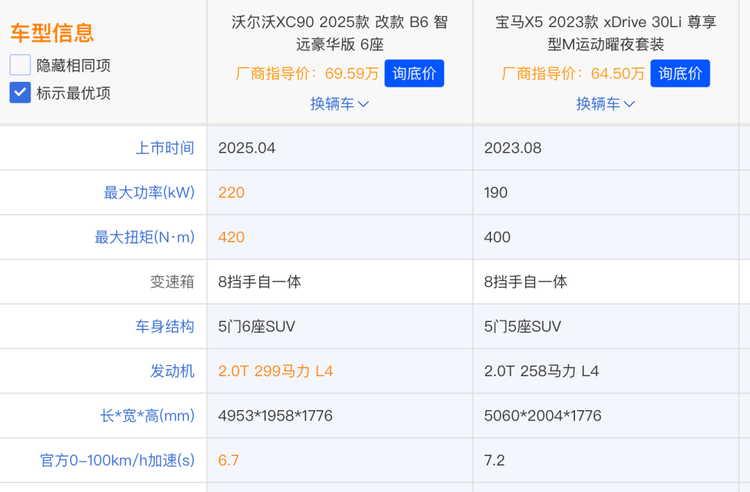Select the 最大扭矩(N·m) parameter label
This screenshot has height=492, width=750.
[144, 237]
